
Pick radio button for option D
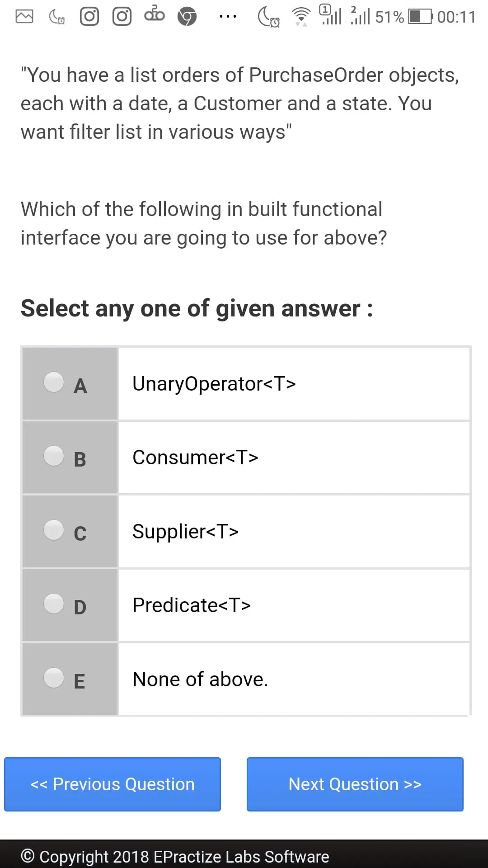(54, 604)
